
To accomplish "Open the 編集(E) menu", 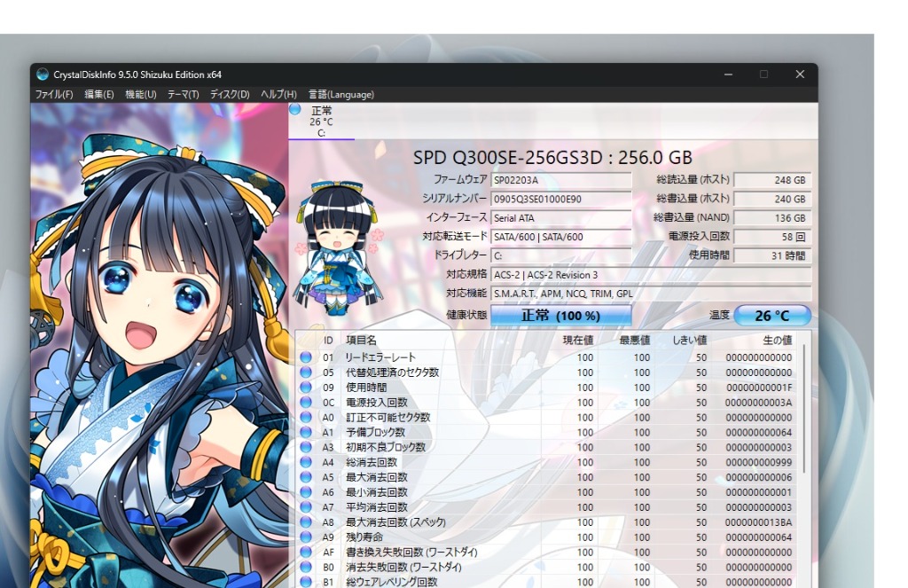I will 99,94.
